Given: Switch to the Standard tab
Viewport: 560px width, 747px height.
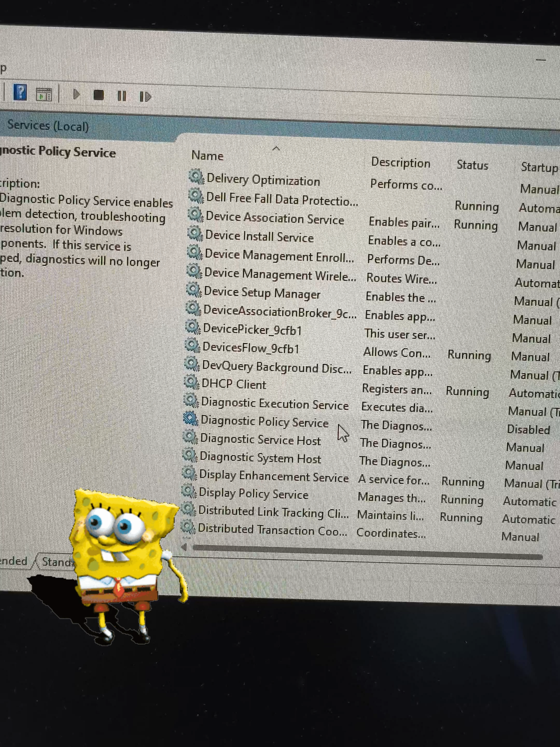Looking at the screenshot, I should pos(57,561).
